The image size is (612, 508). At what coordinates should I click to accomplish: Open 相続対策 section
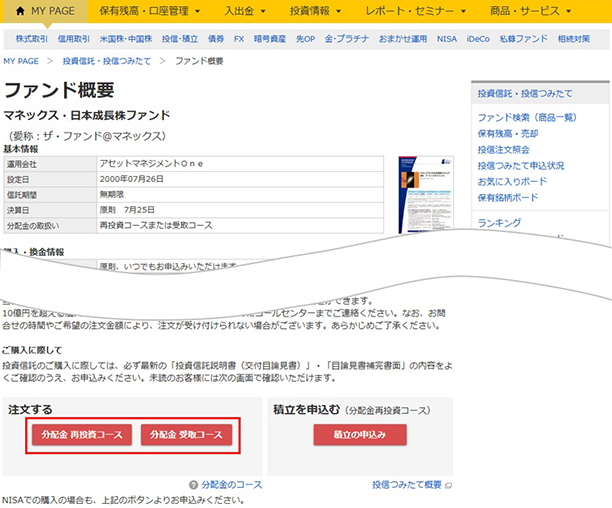click(x=573, y=39)
